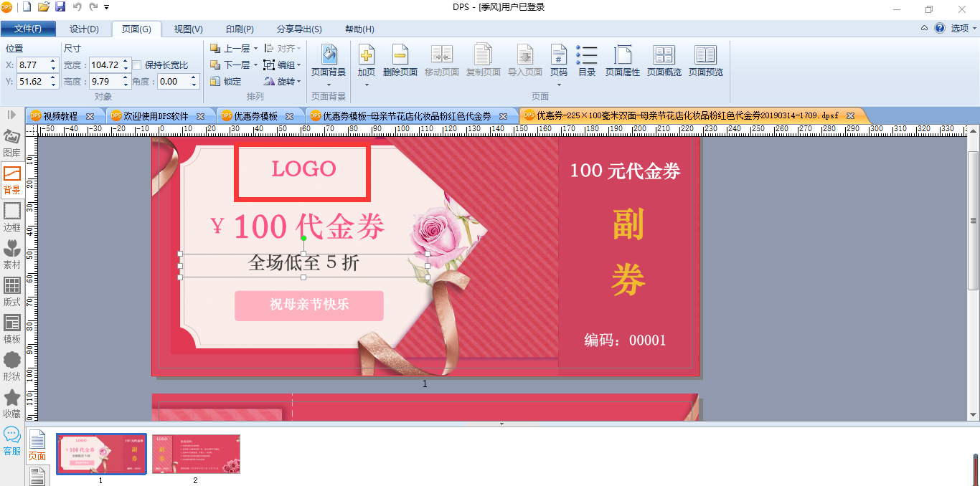
Task: Expand the 旋转 rotate dropdown
Action: click(x=299, y=81)
